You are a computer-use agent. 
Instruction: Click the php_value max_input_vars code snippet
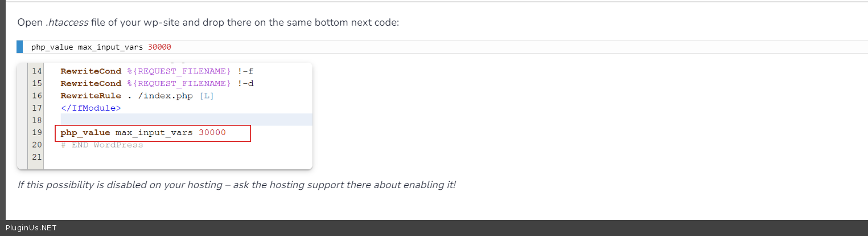(x=88, y=47)
